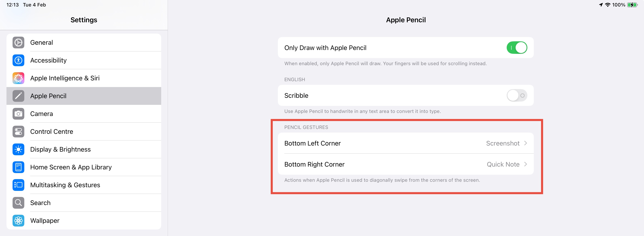Click the Control Centre icon
The width and height of the screenshot is (644, 236).
[18, 131]
